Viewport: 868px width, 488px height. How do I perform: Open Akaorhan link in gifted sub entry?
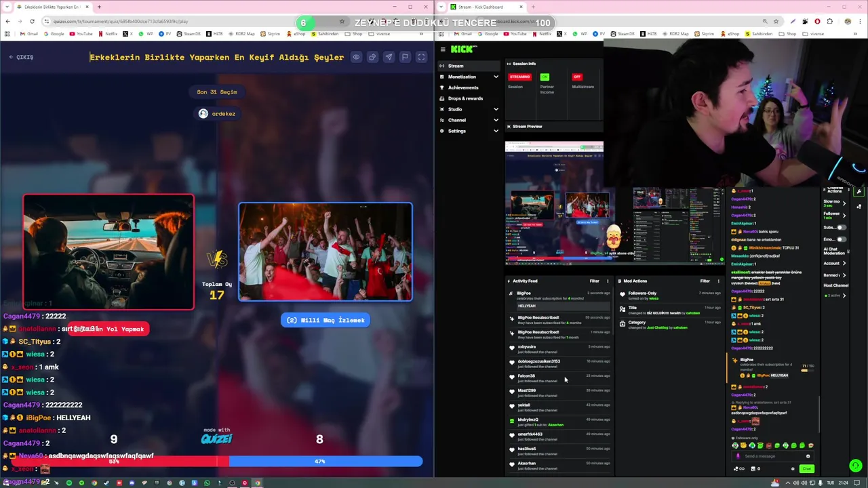click(556, 425)
